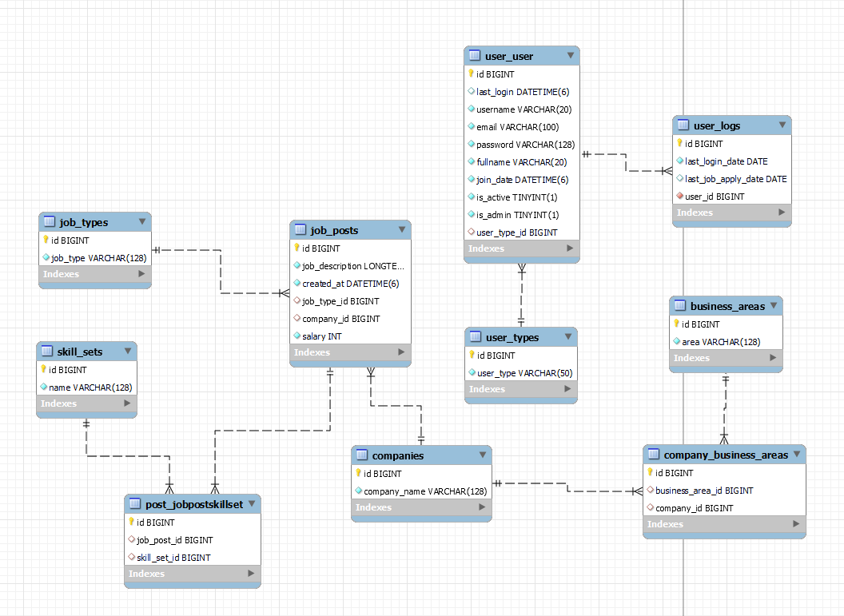
Task: Collapse the user_logs table header arrow
Action: pos(782,125)
